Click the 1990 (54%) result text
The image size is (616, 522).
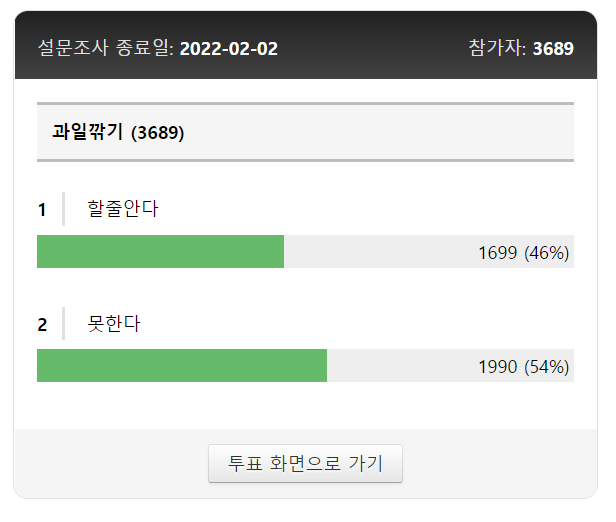(523, 367)
